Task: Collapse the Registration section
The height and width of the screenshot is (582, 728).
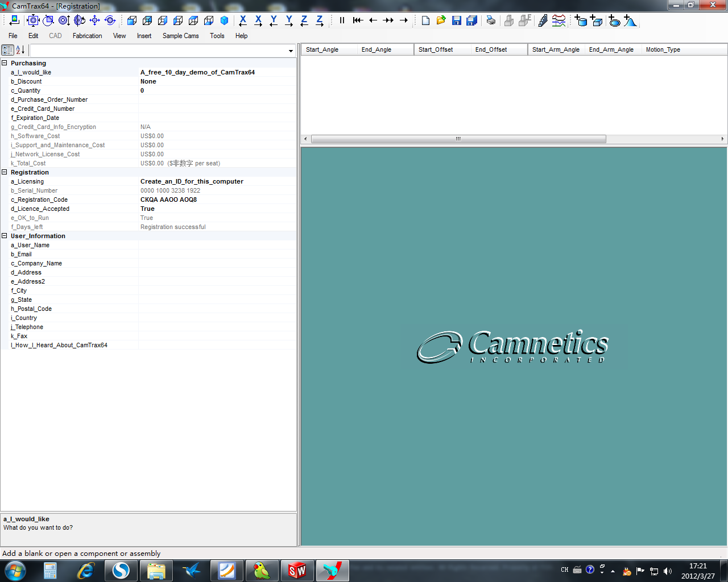Action: [x=5, y=172]
